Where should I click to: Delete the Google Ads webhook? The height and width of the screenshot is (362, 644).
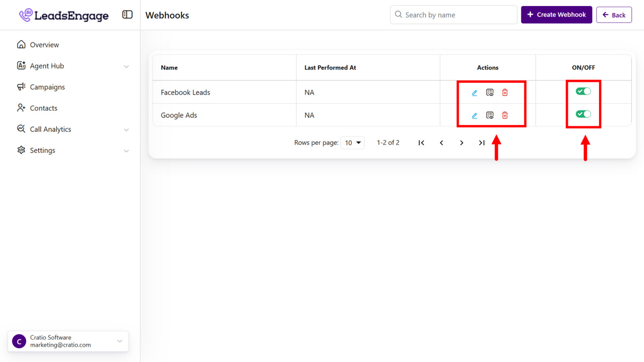505,115
